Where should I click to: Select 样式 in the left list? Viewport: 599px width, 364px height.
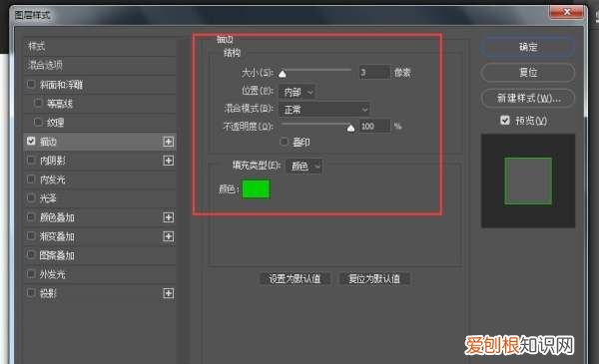click(36, 47)
